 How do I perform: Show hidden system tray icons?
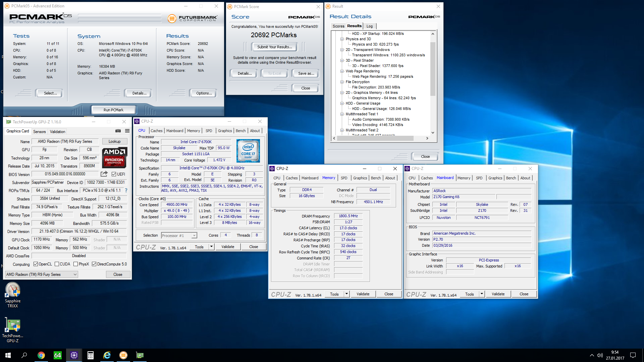[592, 355]
